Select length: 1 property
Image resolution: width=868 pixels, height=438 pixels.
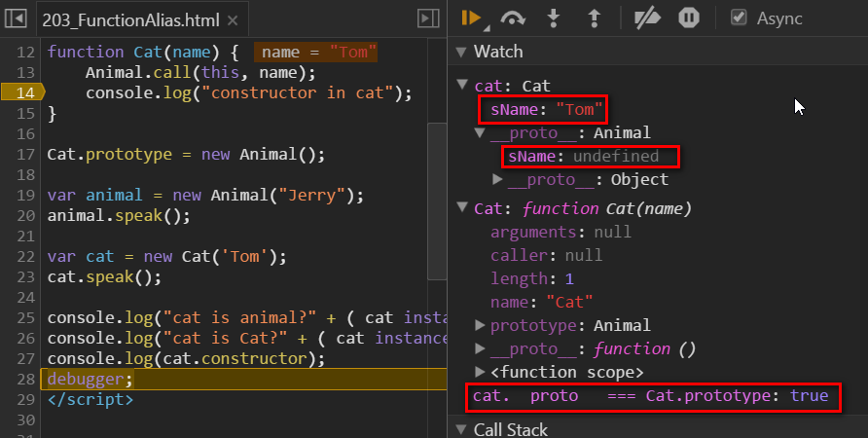coord(532,278)
